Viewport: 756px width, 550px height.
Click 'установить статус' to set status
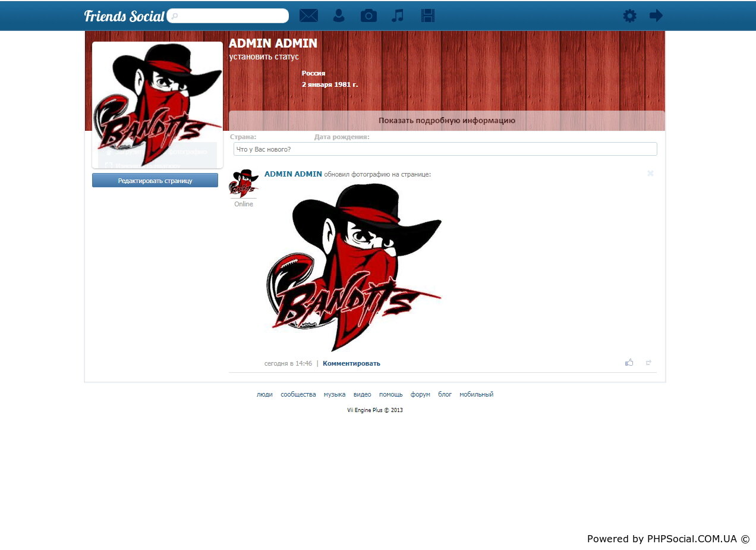click(x=264, y=56)
